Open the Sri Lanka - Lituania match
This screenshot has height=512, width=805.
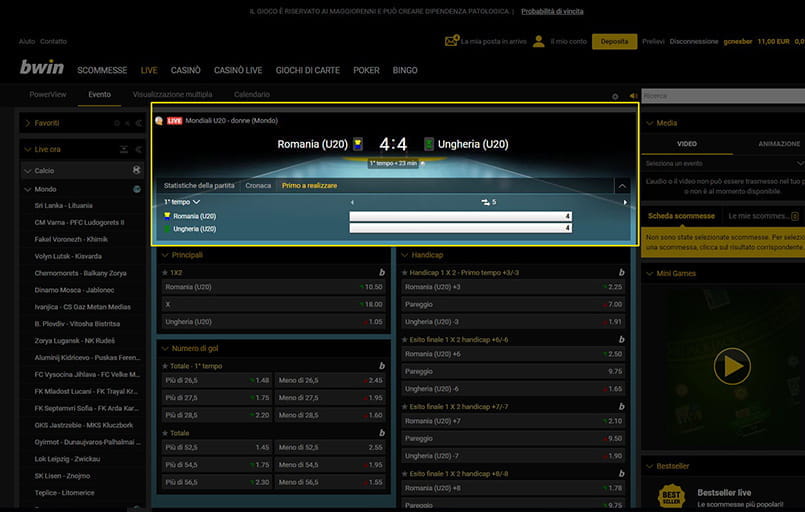click(64, 205)
